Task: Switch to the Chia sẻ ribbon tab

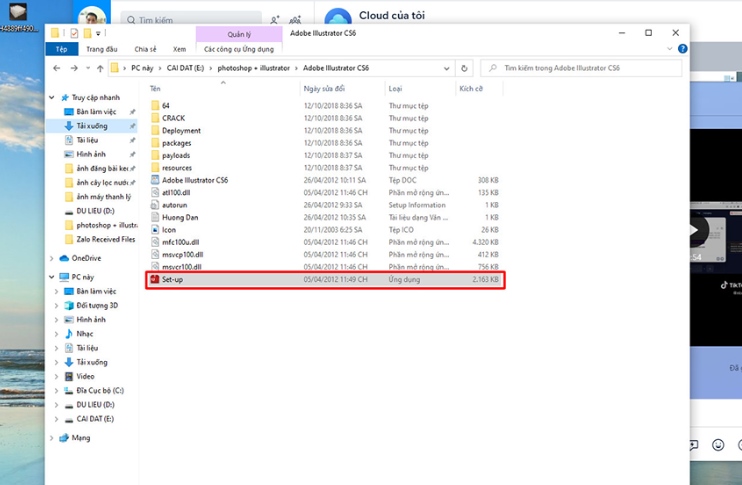Action: (x=145, y=48)
